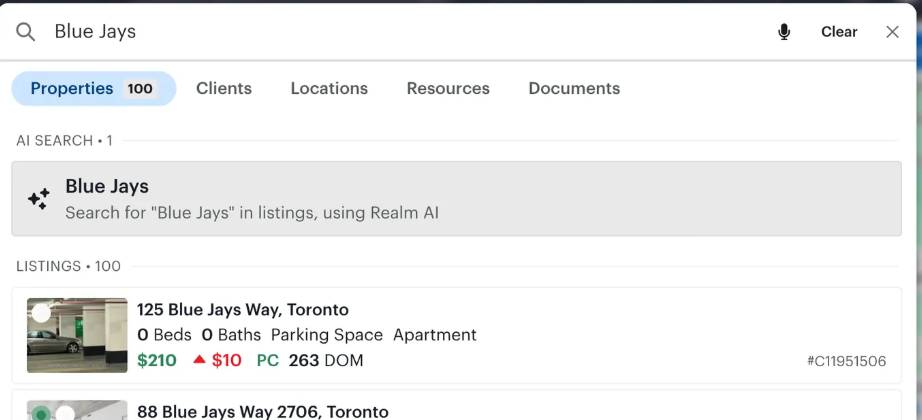The height and width of the screenshot is (420, 922).
Task: Click the Realm AI sparkle icon
Action: click(x=39, y=199)
